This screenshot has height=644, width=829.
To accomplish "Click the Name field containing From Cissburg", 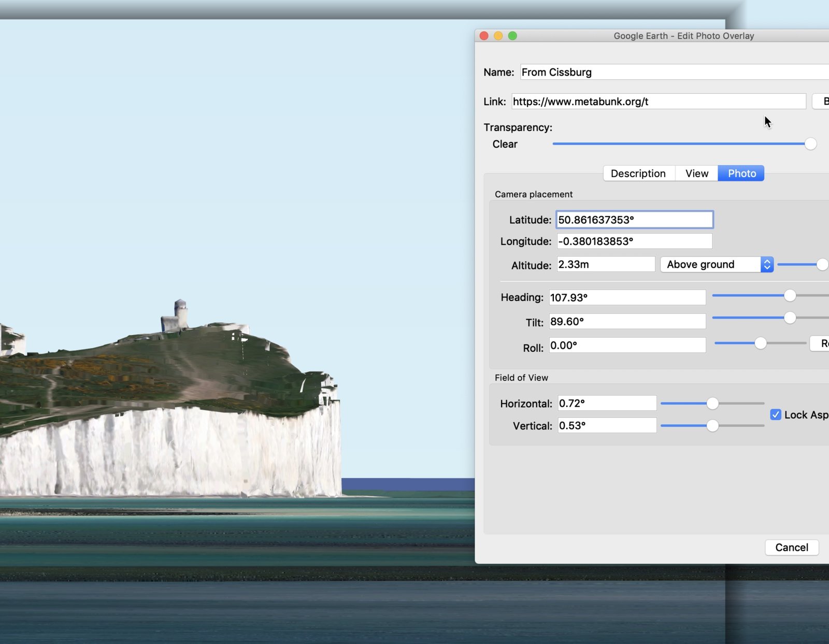I will tap(674, 72).
